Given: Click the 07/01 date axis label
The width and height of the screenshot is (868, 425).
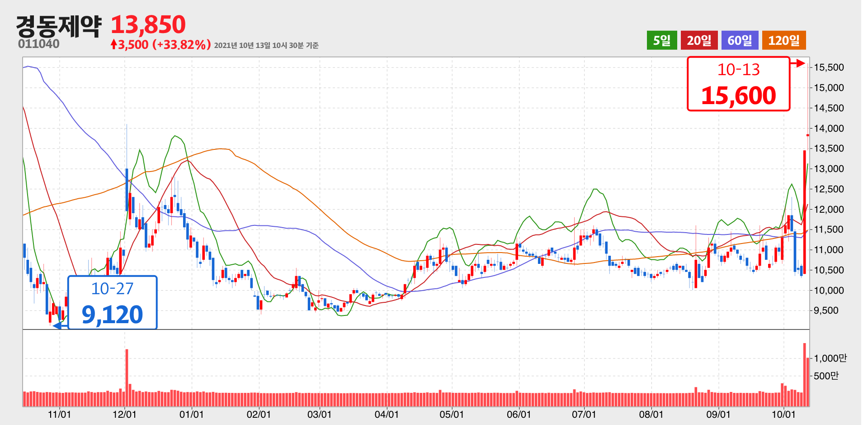Looking at the screenshot, I should (584, 415).
